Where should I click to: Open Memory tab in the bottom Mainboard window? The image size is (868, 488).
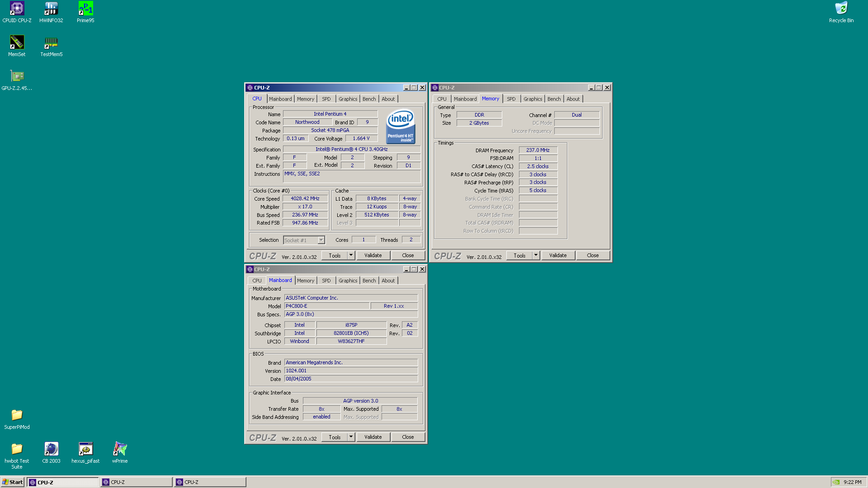(x=306, y=281)
